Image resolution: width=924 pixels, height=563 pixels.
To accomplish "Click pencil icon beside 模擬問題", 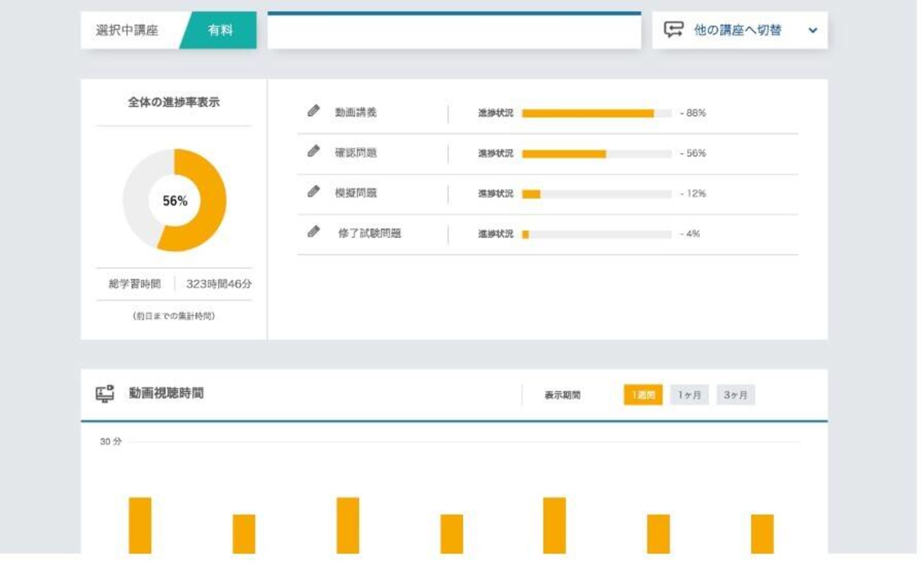I will (313, 191).
